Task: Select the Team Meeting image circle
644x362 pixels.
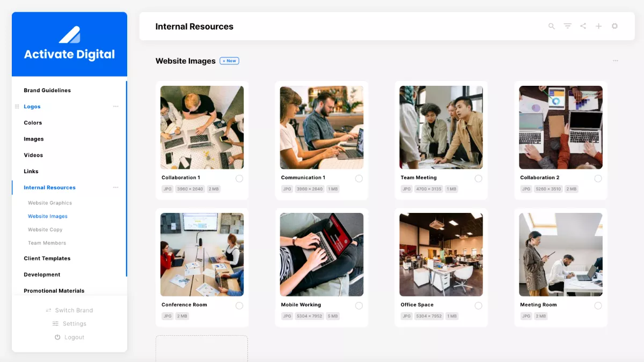Action: click(x=478, y=178)
